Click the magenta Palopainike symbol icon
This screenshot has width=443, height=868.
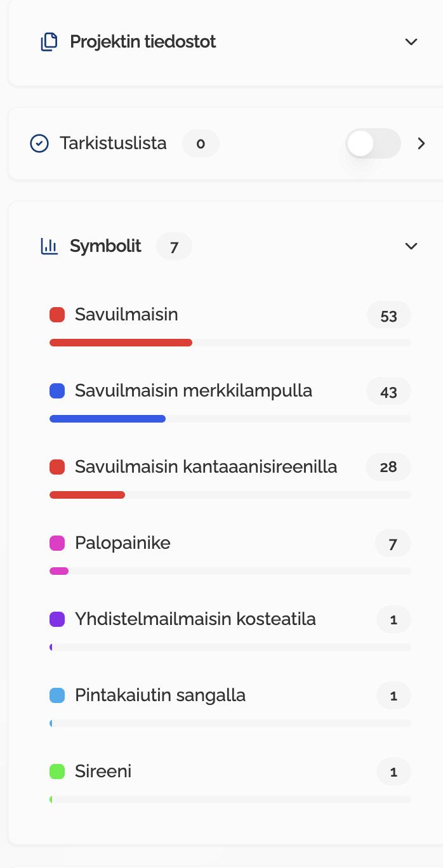[x=57, y=543]
